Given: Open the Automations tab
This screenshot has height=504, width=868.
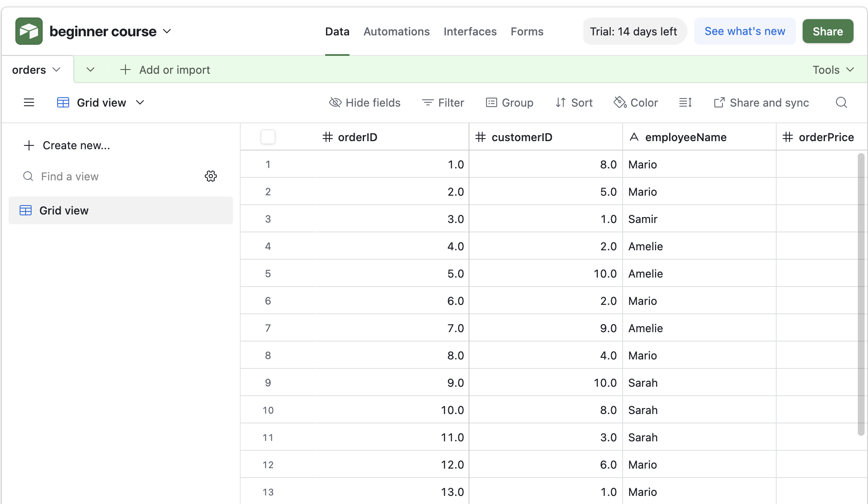Looking at the screenshot, I should [396, 32].
